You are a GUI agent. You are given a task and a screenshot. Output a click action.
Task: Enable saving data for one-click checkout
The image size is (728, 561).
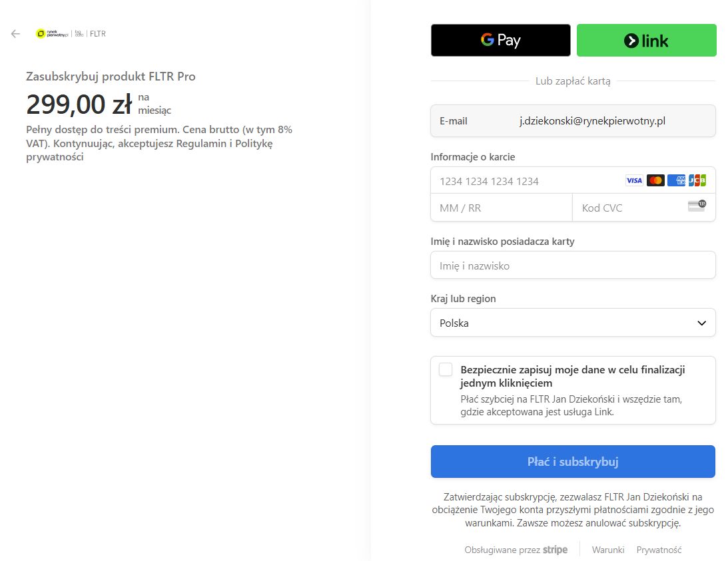coord(446,370)
